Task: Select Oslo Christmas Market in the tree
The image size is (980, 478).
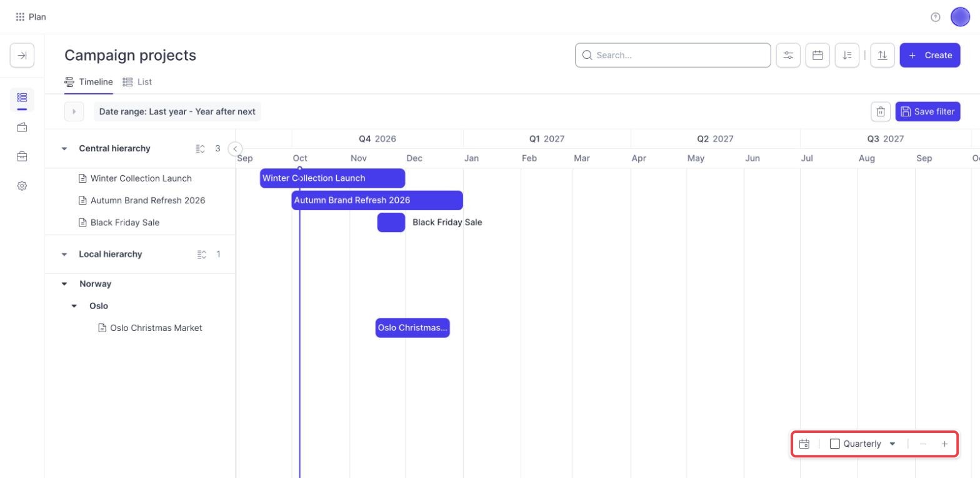Action: (156, 328)
